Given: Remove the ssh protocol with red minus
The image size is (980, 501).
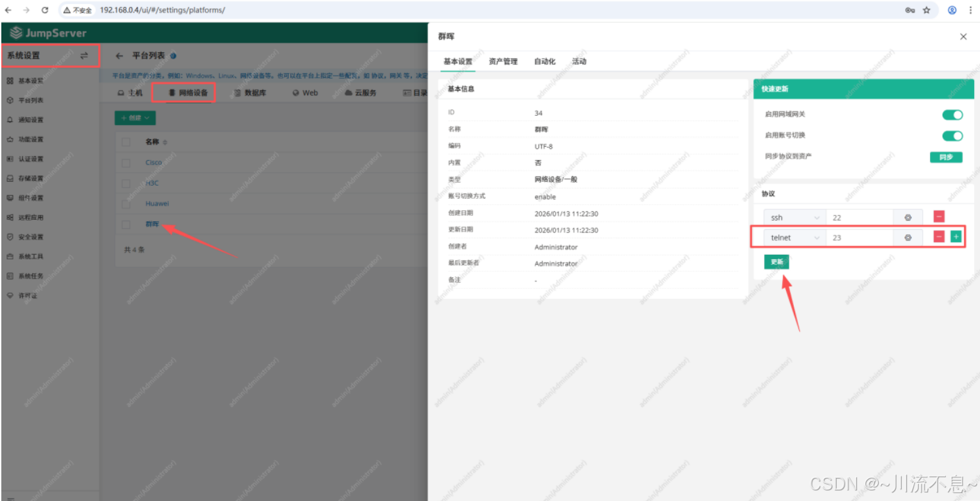Looking at the screenshot, I should click(939, 217).
